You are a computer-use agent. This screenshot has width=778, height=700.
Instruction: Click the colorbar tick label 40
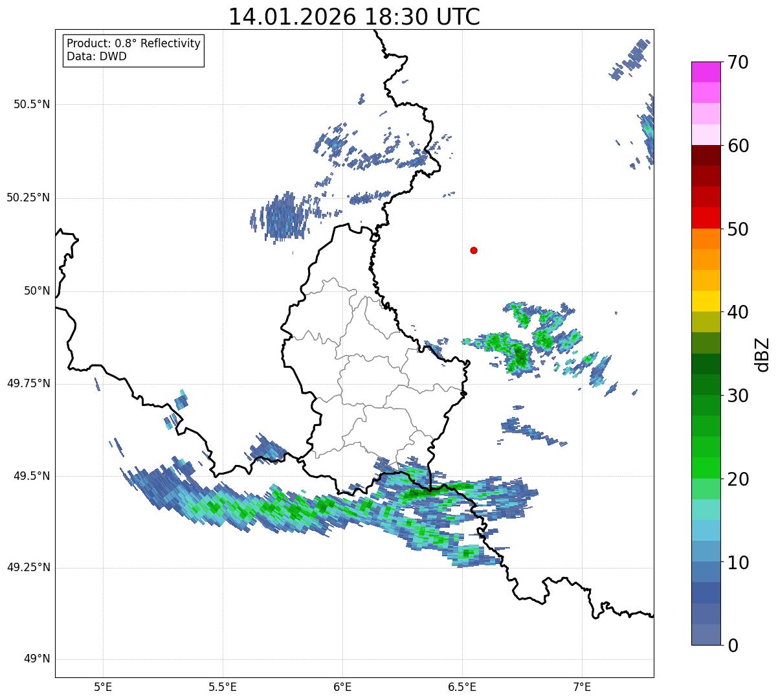click(738, 312)
